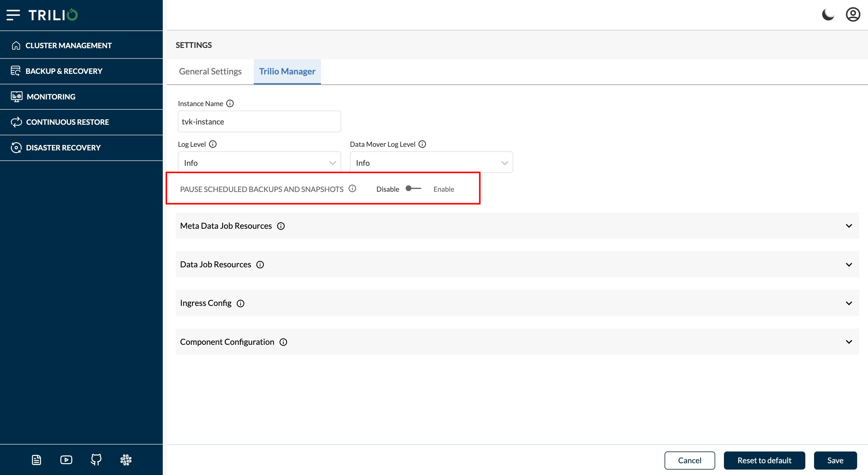Expand the Meta Data Job Resources section
This screenshot has height=475, width=868.
pyautogui.click(x=517, y=226)
